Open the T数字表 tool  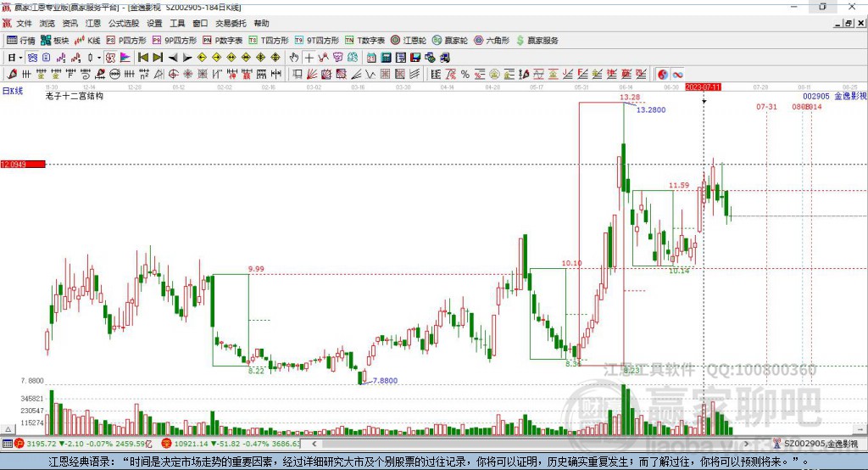364,41
